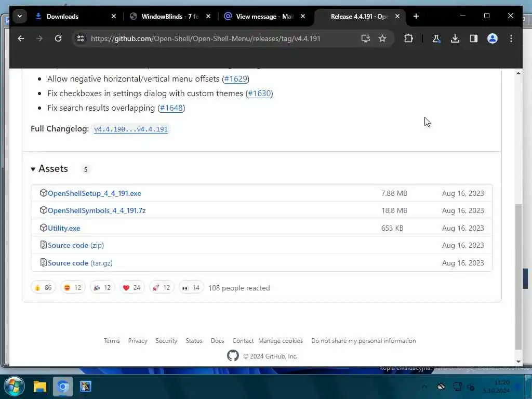The width and height of the screenshot is (532, 399).
Task: Open the Security footer link
Action: tap(166, 341)
